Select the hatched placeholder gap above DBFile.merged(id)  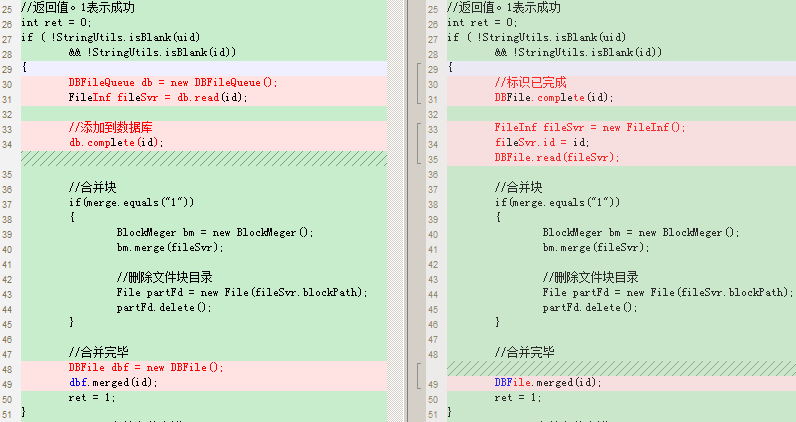[621, 369]
